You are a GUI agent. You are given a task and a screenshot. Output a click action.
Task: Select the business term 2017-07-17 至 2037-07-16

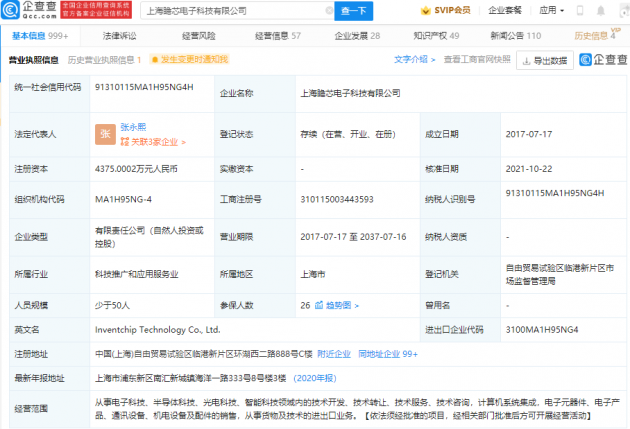[x=353, y=237]
